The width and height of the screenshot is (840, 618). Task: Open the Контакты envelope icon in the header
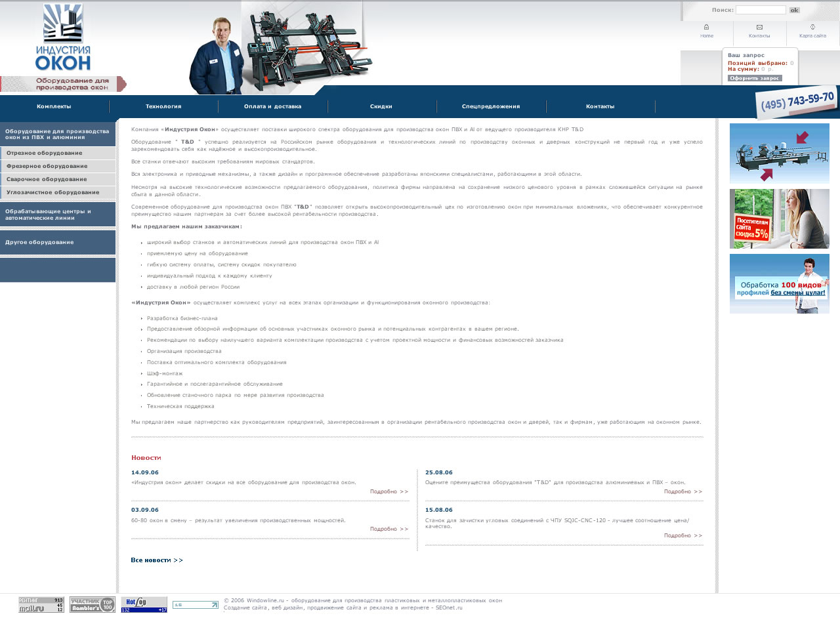(759, 27)
